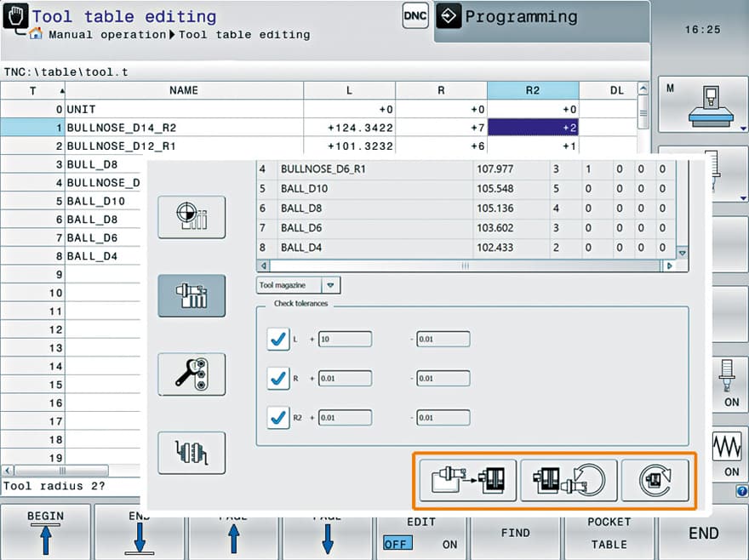This screenshot has height=560, width=749.
Task: Transfer tool data to magazine icon
Action: [x=467, y=481]
